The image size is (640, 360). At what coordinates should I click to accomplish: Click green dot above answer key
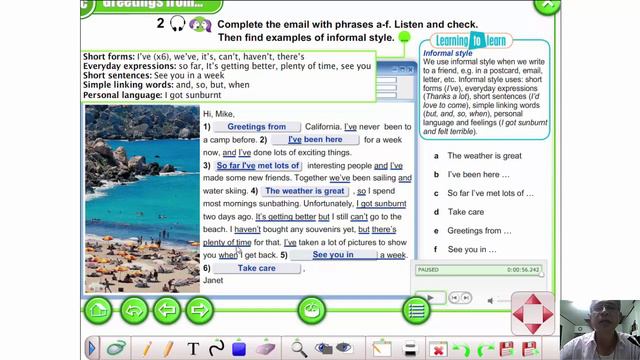pyautogui.click(x=404, y=37)
